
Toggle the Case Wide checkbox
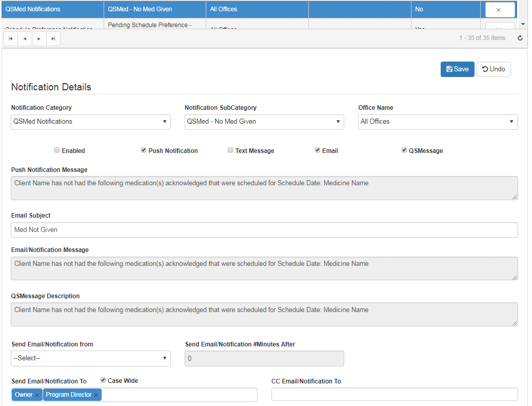tap(103, 380)
